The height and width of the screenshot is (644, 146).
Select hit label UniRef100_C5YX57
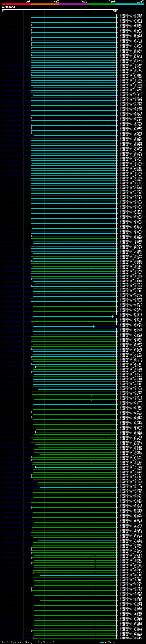[x=131, y=118]
